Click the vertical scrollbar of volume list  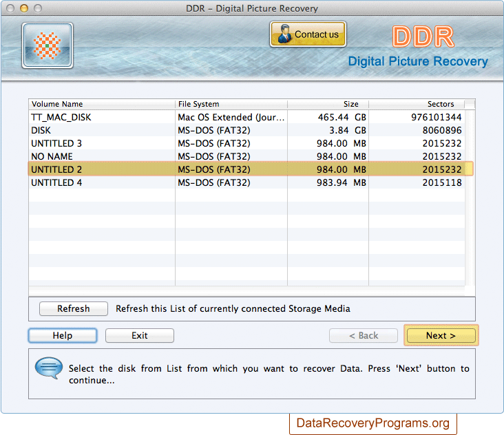[470, 198]
